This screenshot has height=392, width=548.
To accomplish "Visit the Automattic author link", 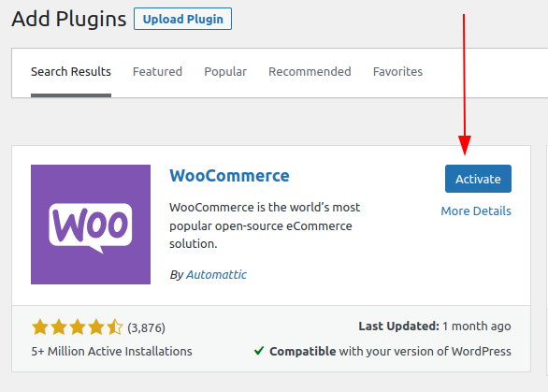I will 216,275.
